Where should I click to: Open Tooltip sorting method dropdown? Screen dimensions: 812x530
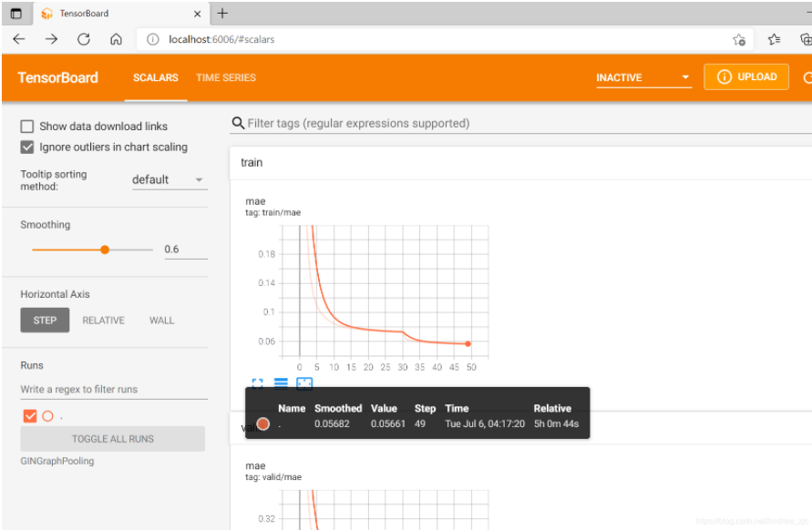pos(170,180)
